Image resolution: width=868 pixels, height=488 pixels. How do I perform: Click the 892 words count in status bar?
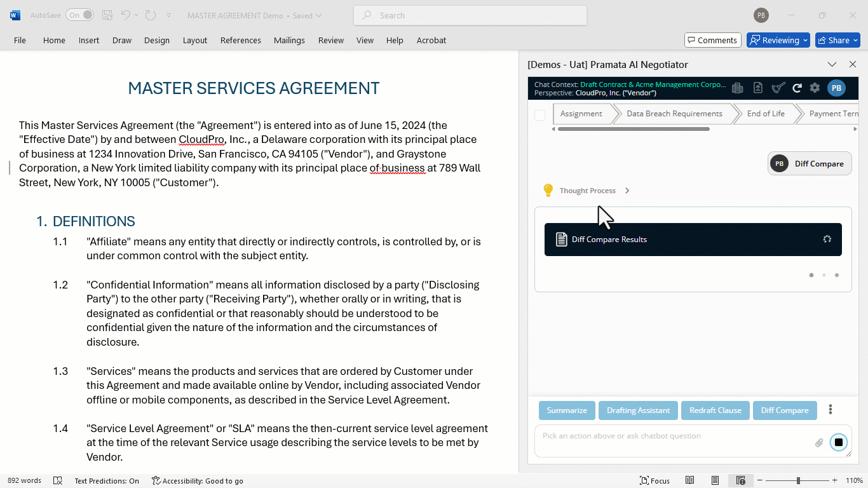(x=24, y=481)
